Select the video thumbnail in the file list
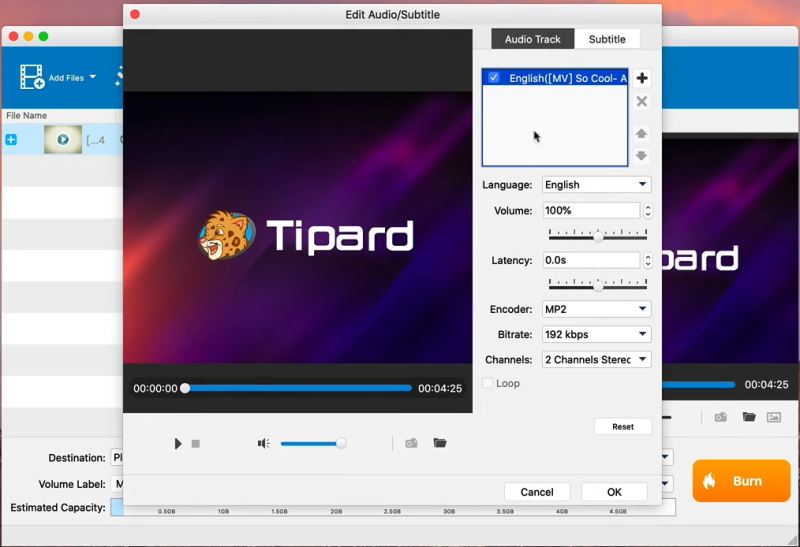Screen dimensions: 800x547 pos(63,139)
